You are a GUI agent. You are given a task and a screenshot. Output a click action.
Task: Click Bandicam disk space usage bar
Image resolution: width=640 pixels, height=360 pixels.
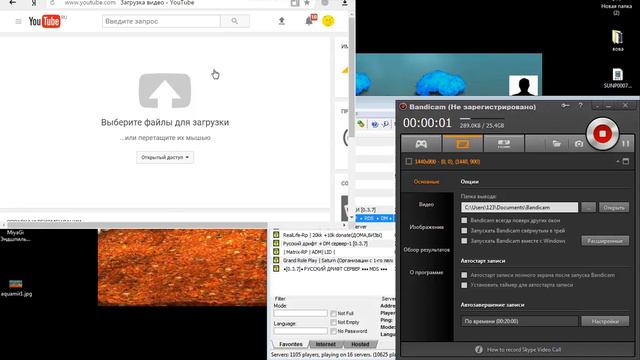tap(482, 119)
